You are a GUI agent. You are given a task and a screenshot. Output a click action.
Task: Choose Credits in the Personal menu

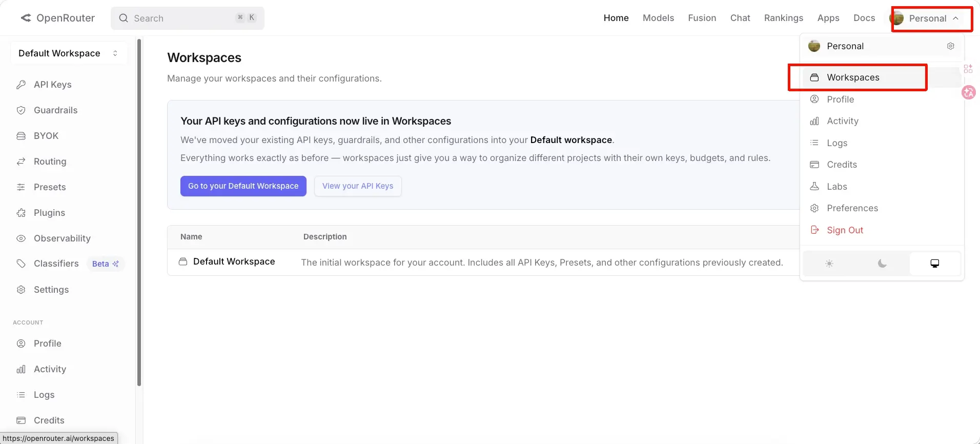point(882,165)
